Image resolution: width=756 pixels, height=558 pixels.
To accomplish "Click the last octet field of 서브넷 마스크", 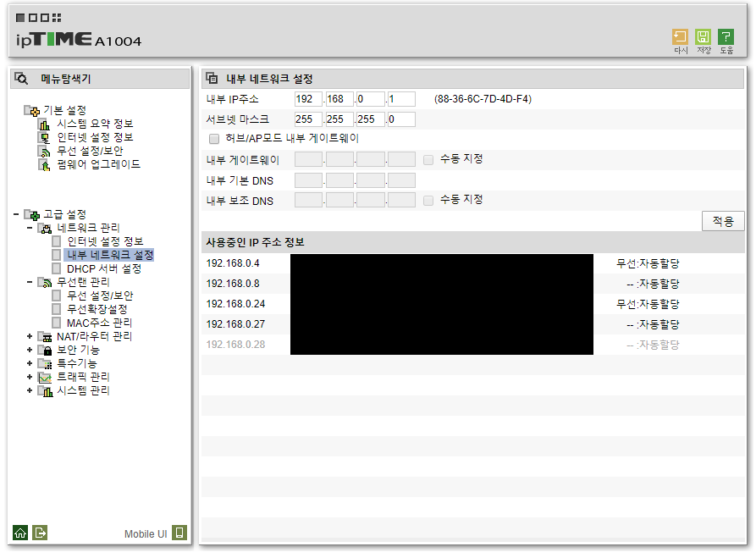I will 401,119.
